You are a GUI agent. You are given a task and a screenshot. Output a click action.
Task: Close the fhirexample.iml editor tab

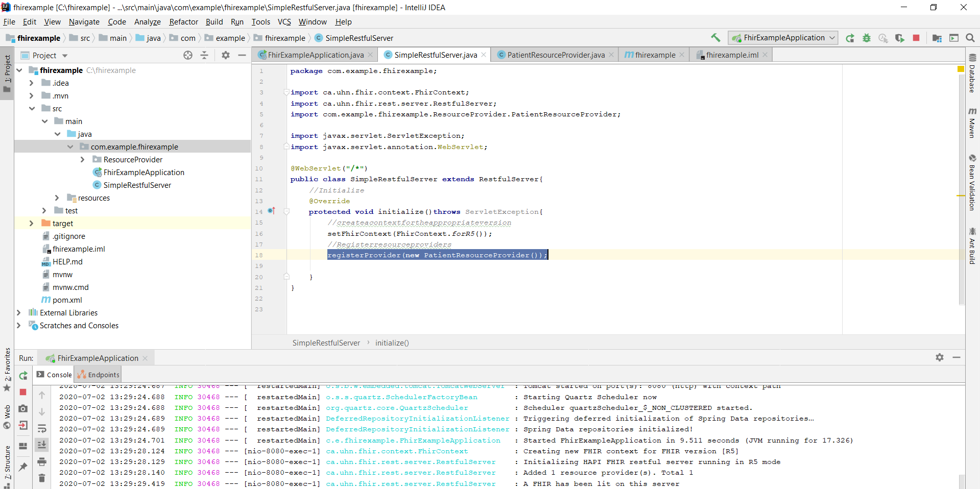click(x=765, y=55)
